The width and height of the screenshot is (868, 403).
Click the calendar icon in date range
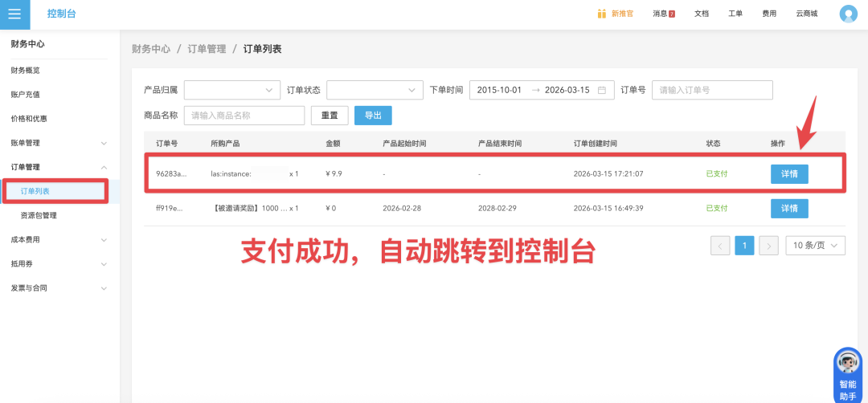tap(602, 90)
